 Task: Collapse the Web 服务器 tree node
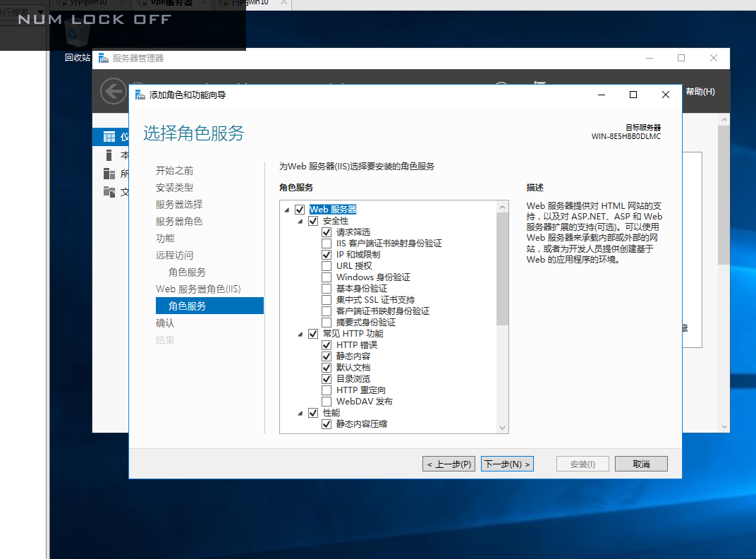click(287, 210)
